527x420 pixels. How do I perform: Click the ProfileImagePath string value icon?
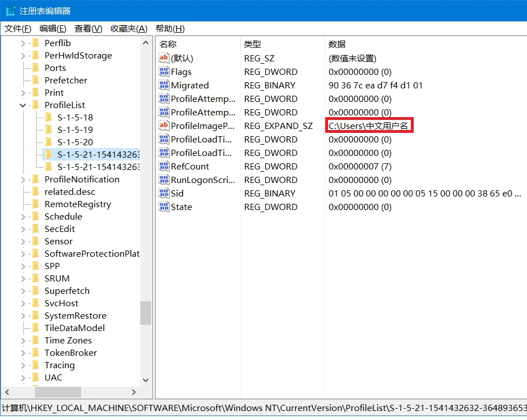click(163, 126)
